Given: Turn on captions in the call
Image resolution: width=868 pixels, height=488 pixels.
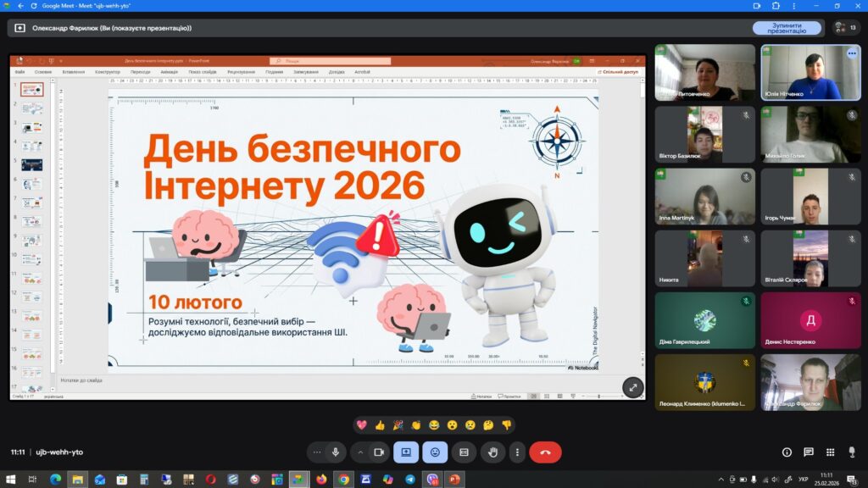Looking at the screenshot, I should [x=464, y=452].
